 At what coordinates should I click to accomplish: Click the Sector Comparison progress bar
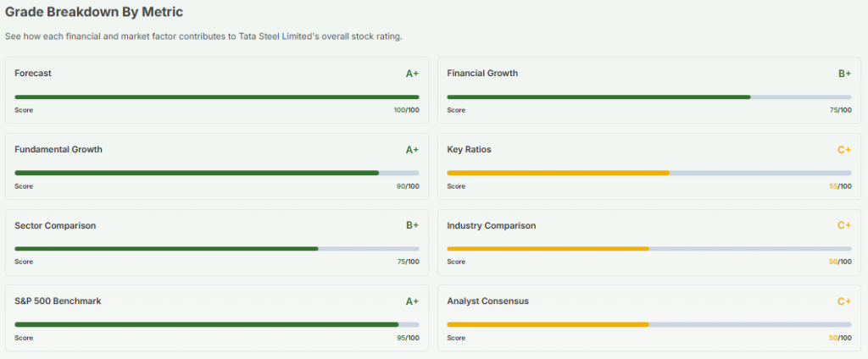217,249
